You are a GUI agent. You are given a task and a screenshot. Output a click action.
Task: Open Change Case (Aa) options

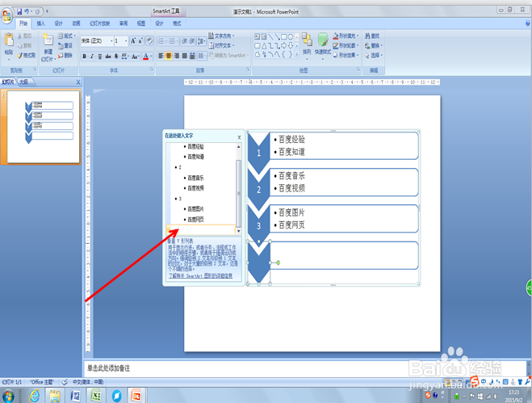136,57
